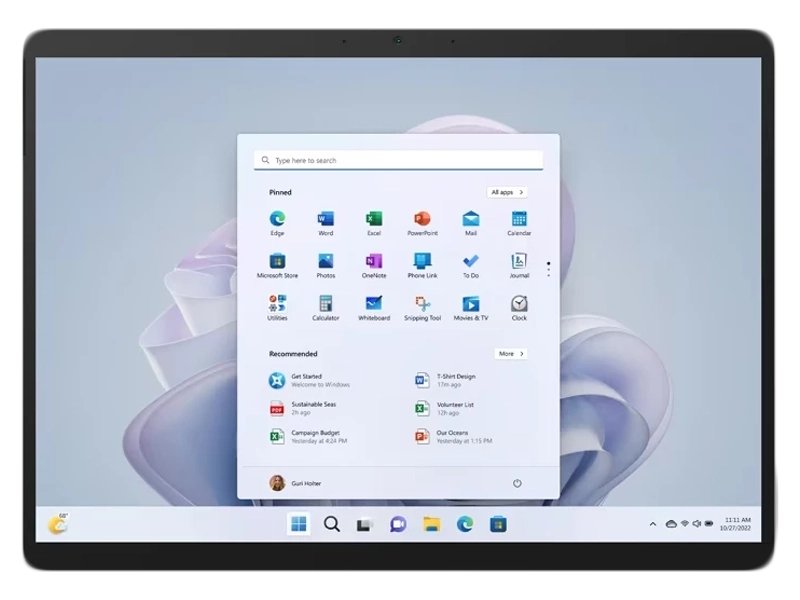Click the power button in Start menu

pyautogui.click(x=517, y=483)
